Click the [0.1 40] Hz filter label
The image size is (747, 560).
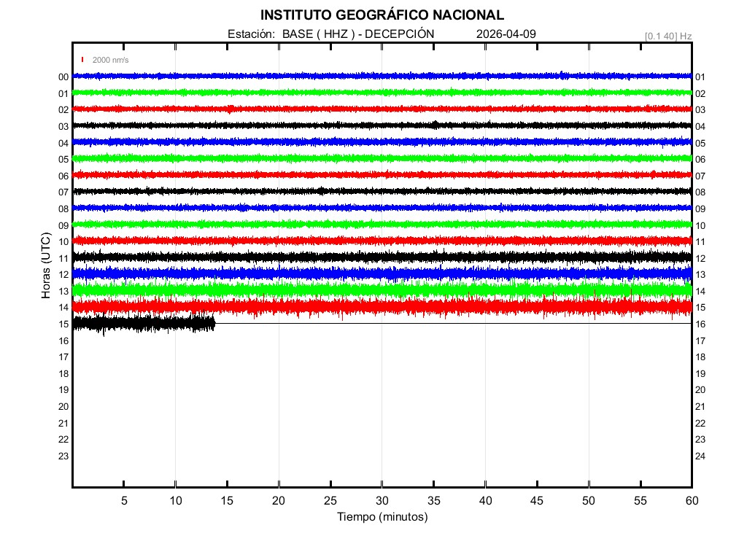click(667, 36)
